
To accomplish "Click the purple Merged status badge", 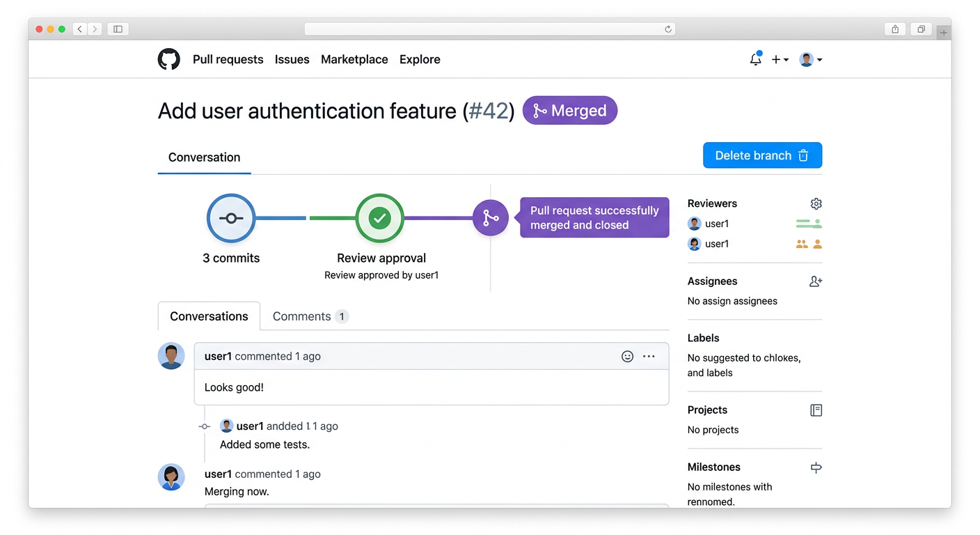I will pyautogui.click(x=569, y=111).
